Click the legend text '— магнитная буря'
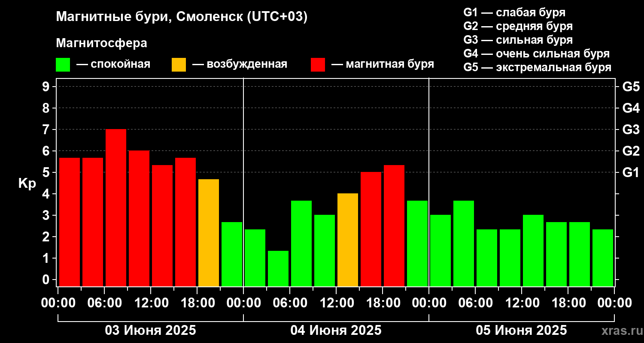Screen dimensions: 644x343 [383, 64]
